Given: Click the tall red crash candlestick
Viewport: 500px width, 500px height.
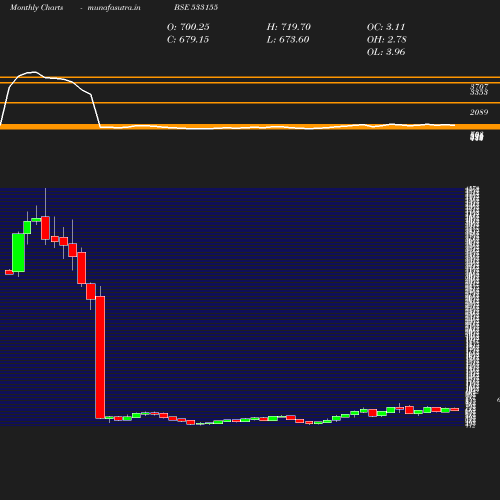Looking at the screenshot, I should [100, 357].
